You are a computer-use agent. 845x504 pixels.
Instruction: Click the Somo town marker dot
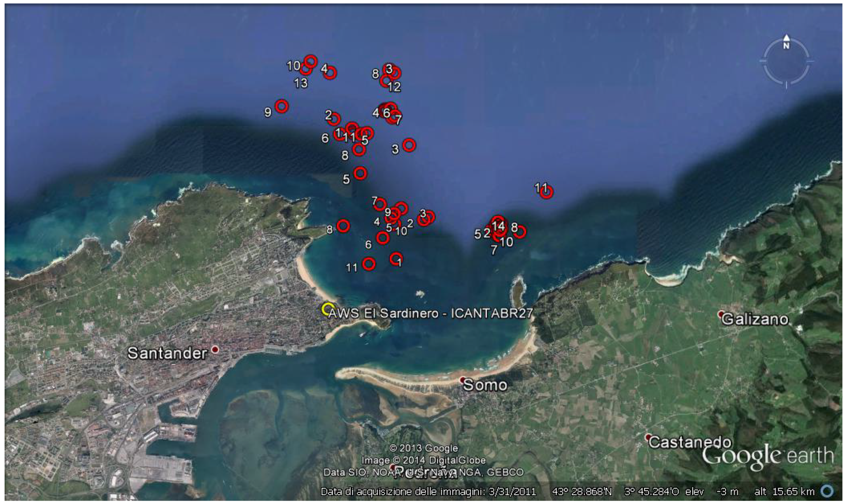click(463, 379)
